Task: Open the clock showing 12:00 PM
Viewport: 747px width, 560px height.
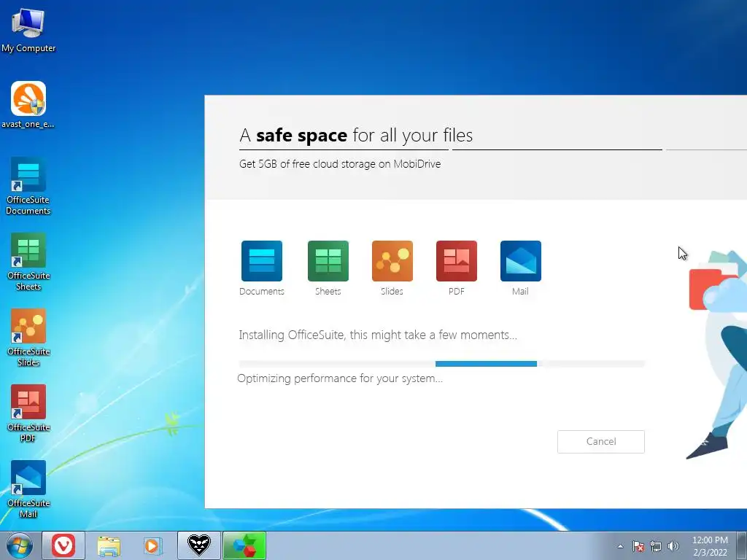Action: pos(710,545)
